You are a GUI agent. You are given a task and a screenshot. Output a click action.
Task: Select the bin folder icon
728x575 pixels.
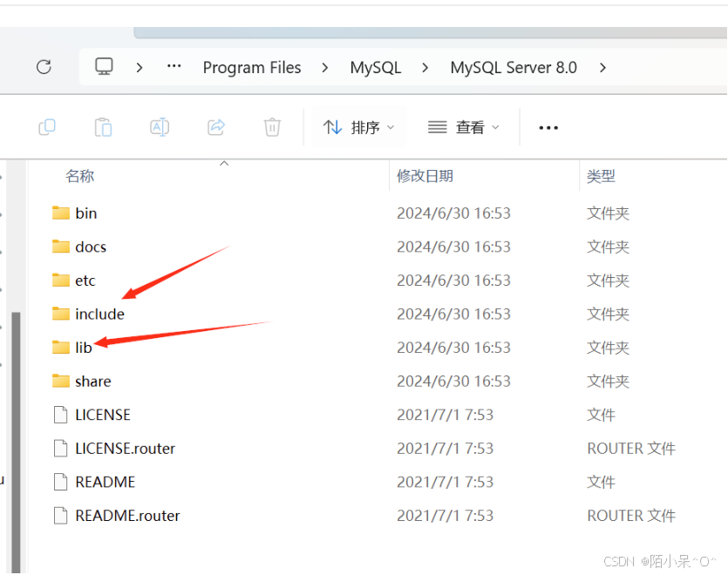61,213
